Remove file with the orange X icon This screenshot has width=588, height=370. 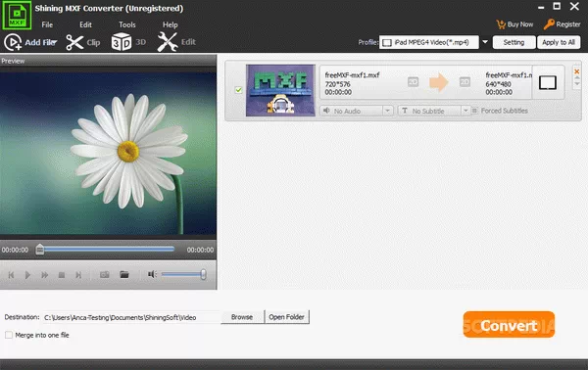pos(577,71)
